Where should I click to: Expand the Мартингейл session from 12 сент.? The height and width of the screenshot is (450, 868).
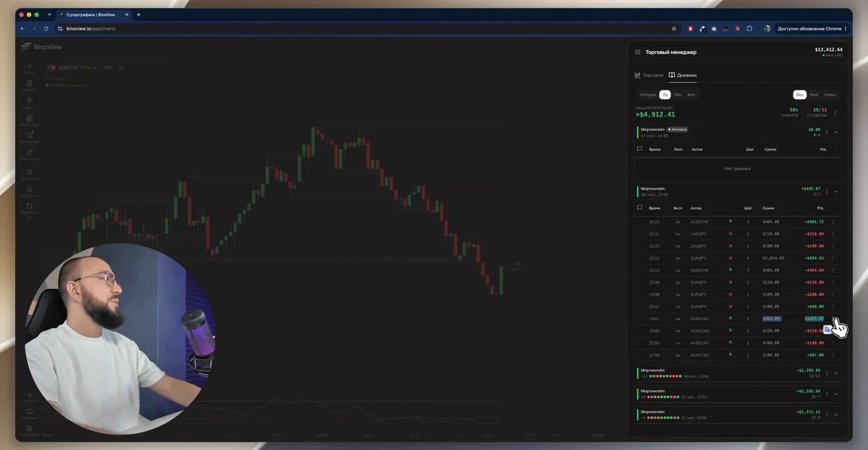pos(836,394)
